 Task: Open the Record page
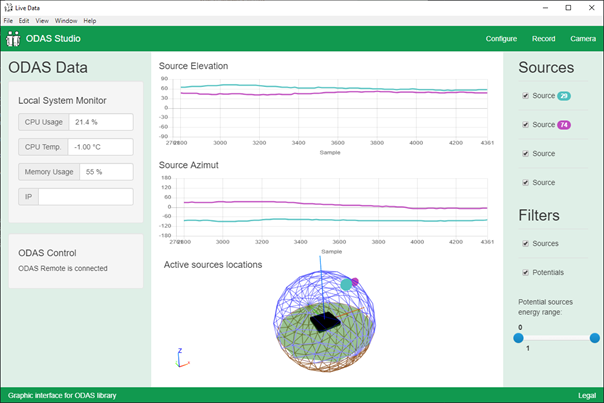[544, 39]
